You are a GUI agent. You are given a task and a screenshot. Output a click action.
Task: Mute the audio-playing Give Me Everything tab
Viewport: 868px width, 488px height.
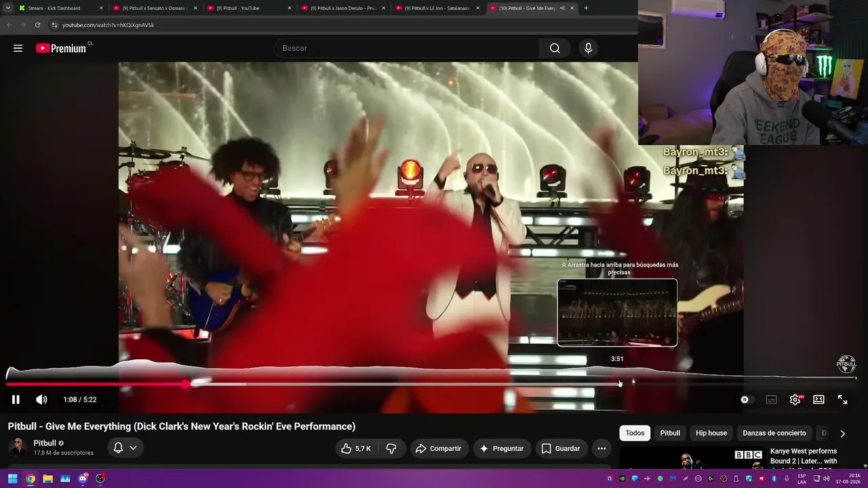[x=562, y=8]
